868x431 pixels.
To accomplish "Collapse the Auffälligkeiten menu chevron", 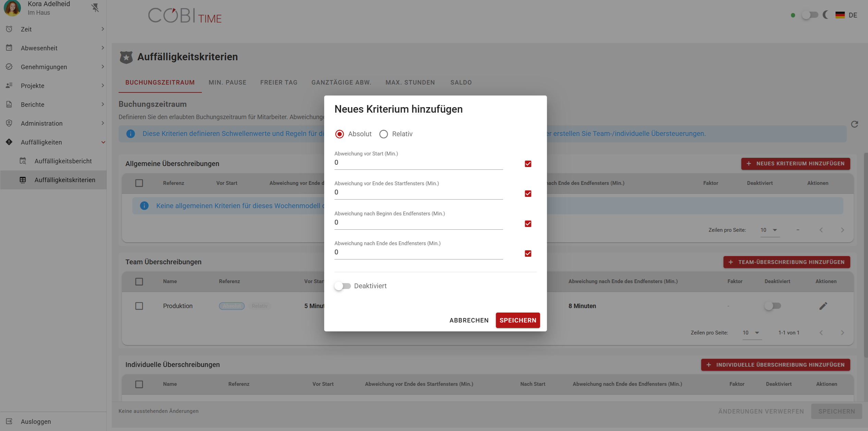I will 103,142.
